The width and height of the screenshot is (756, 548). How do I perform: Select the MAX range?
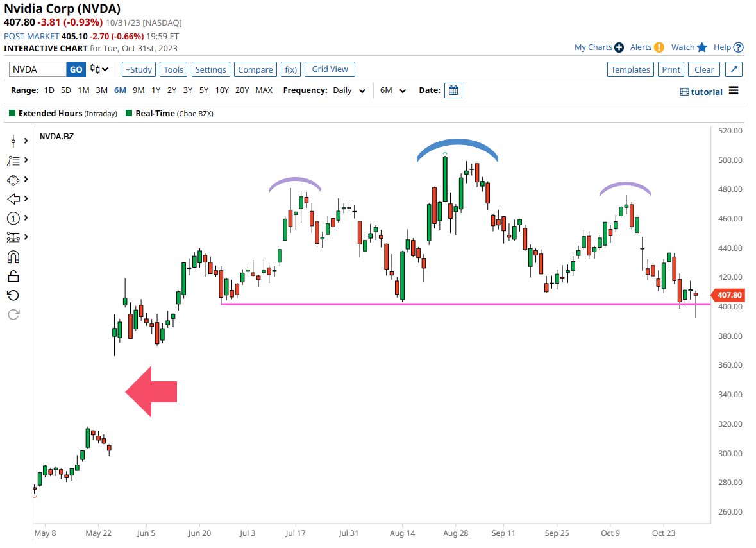click(x=264, y=90)
